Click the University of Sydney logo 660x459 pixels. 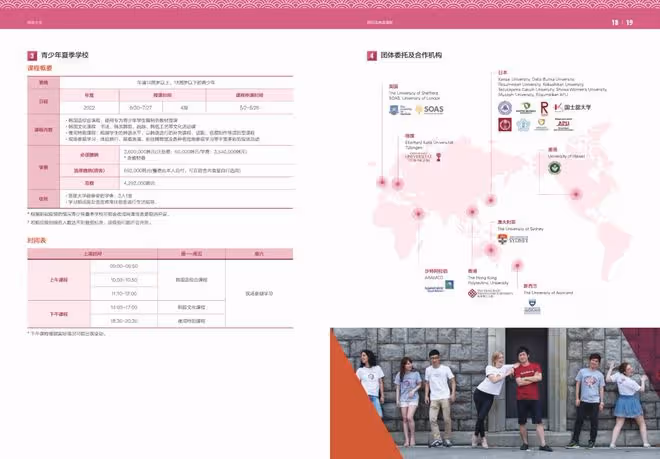512,239
